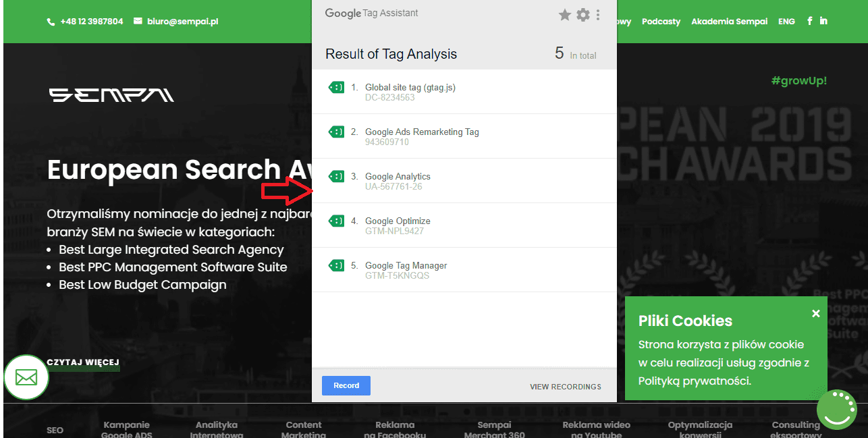Open the round mail contact button
This screenshot has width=868, height=438.
pyautogui.click(x=26, y=377)
